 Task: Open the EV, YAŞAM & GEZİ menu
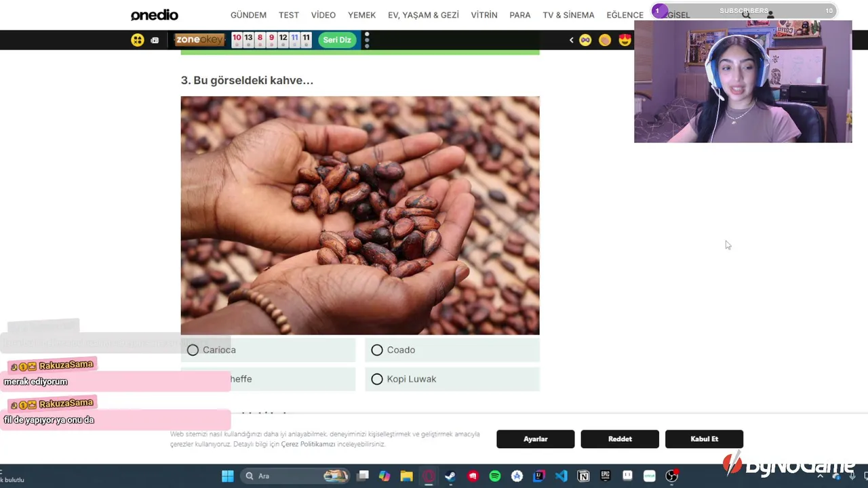click(423, 15)
